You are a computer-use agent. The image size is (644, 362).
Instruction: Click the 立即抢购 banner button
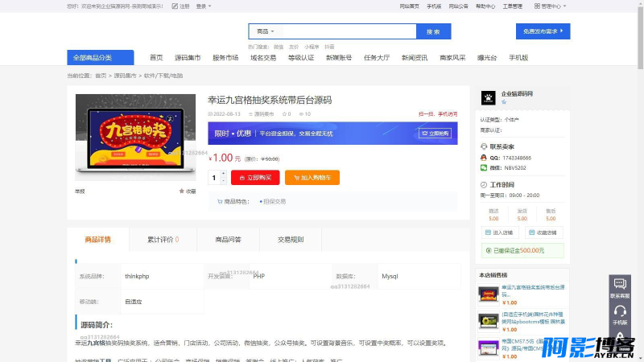tap(435, 134)
